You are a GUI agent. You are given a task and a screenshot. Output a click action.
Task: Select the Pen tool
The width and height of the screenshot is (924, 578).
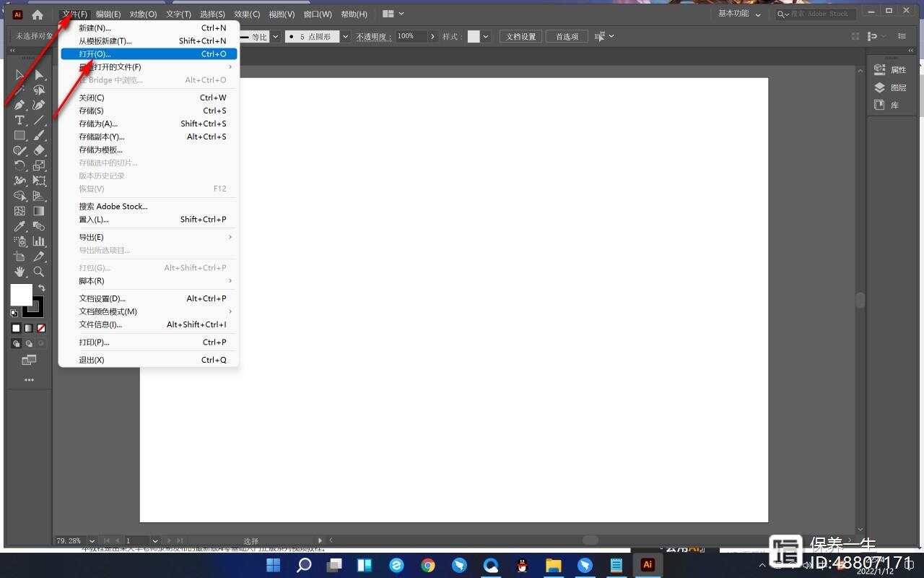[19, 105]
